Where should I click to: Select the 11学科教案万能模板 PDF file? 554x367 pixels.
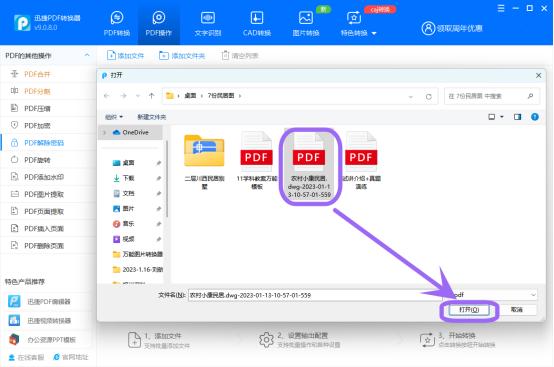pos(257,161)
